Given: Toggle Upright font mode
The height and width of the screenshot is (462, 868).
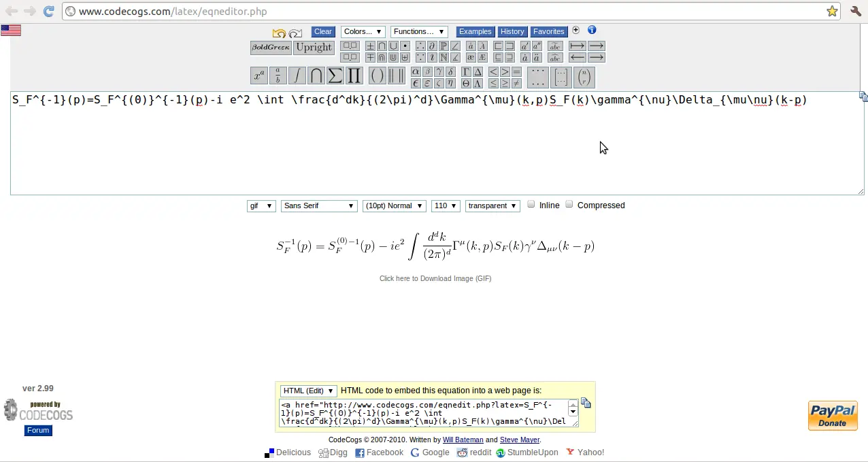Looking at the screenshot, I should point(314,47).
